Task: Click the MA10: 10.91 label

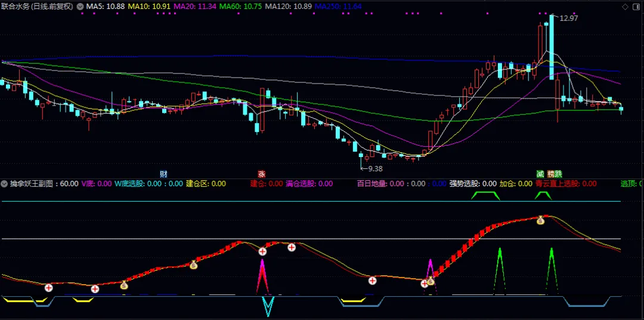Action: pos(148,7)
